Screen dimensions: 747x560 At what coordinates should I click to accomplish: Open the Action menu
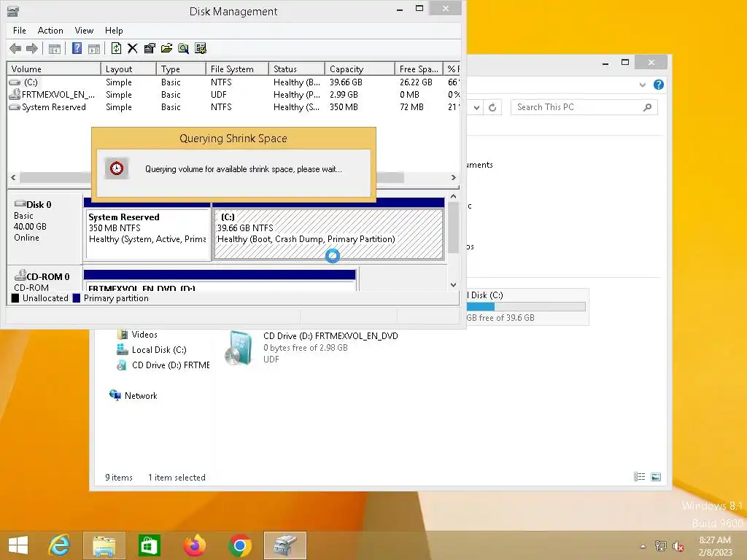click(50, 31)
